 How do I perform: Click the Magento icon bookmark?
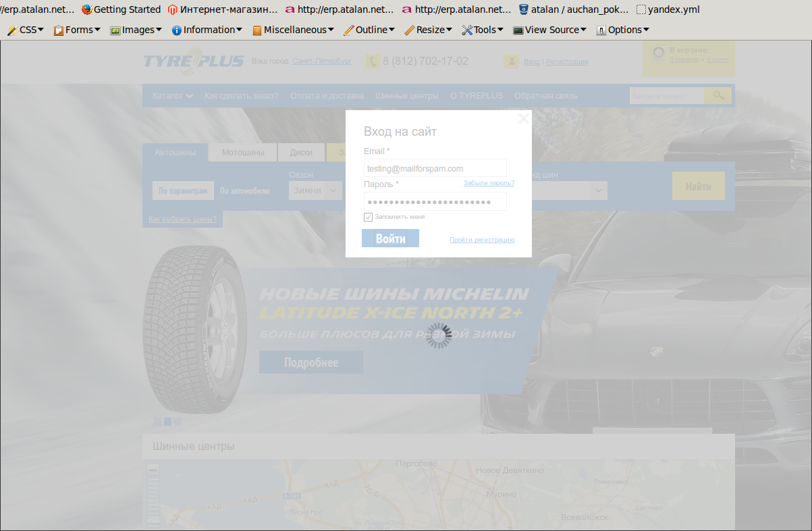173,9
